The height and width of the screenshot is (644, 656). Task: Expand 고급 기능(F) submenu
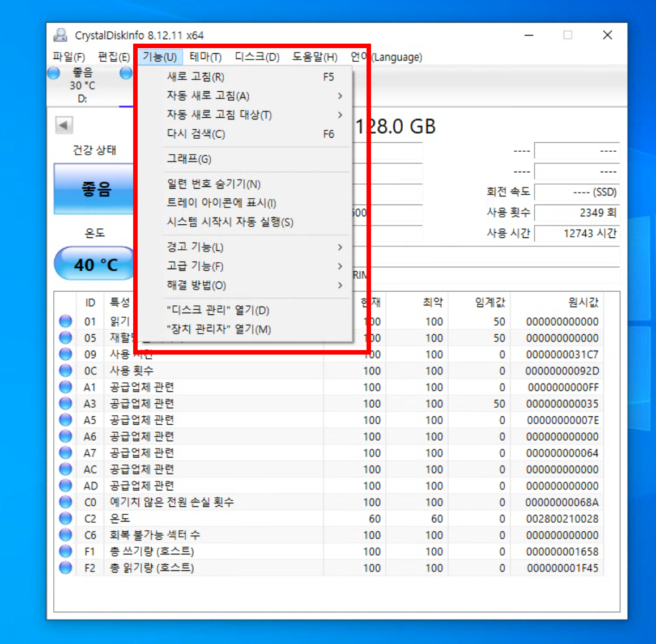pyautogui.click(x=245, y=266)
